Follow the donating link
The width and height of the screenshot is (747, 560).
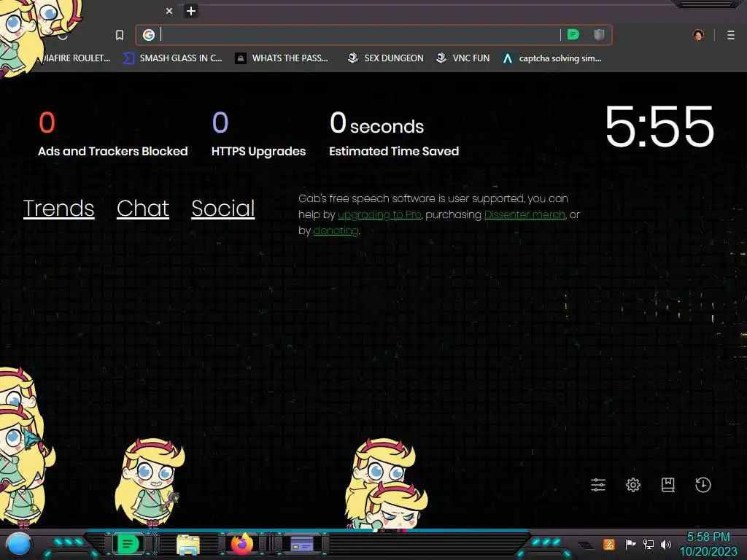336,231
